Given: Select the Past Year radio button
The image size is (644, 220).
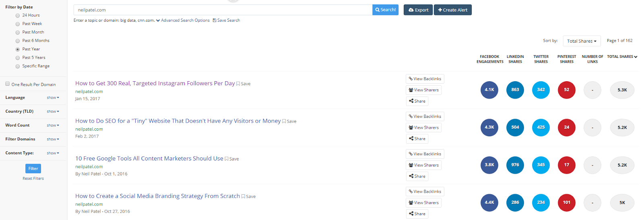Looking at the screenshot, I should click(x=17, y=49).
